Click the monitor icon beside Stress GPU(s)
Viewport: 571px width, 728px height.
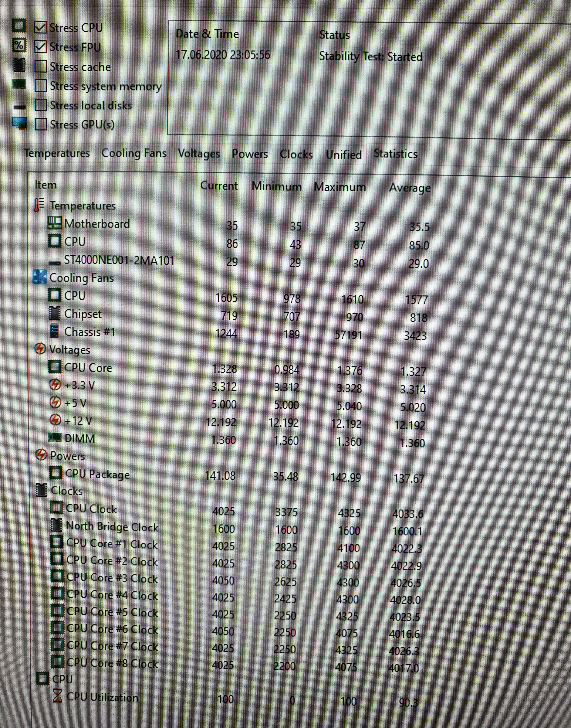[19, 123]
